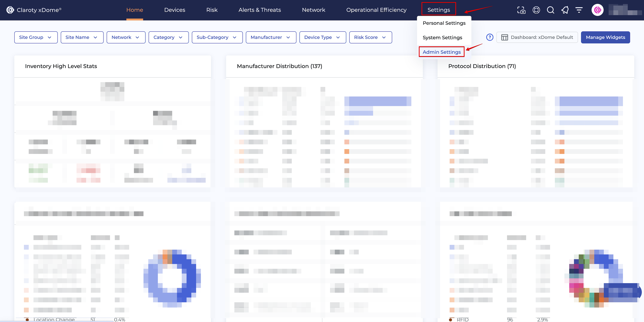Switch to the Devices tab
Viewport: 644px width, 322px height.
[x=174, y=10]
